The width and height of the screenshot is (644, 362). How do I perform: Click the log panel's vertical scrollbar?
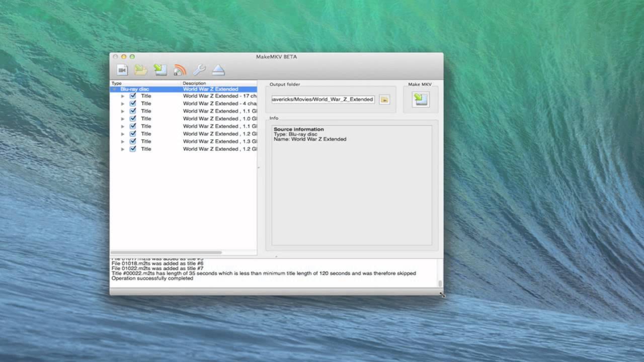(x=440, y=284)
